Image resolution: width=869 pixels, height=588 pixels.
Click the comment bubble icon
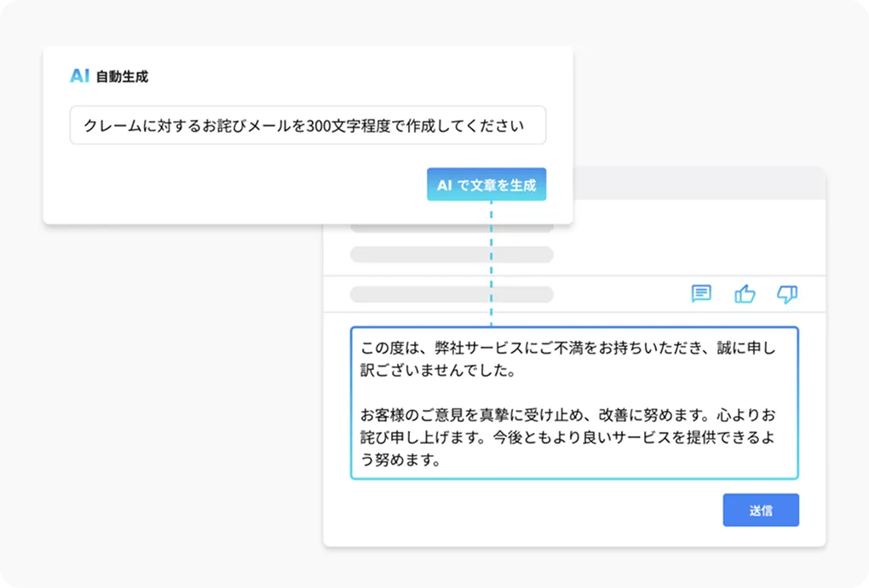point(701,294)
